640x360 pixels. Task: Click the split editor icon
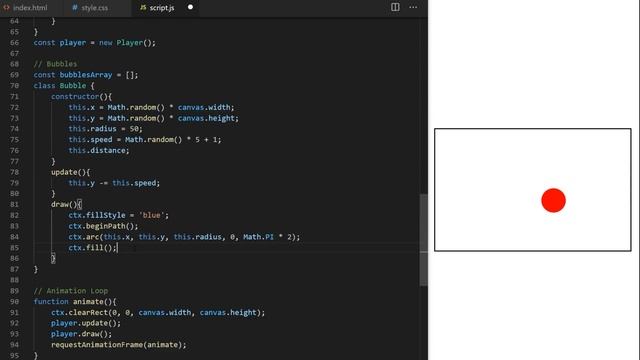[x=395, y=7]
